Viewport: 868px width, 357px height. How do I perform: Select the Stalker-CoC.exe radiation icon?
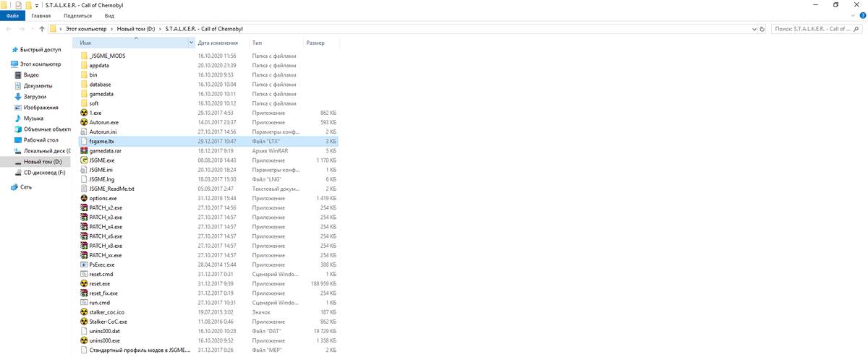pyautogui.click(x=84, y=322)
